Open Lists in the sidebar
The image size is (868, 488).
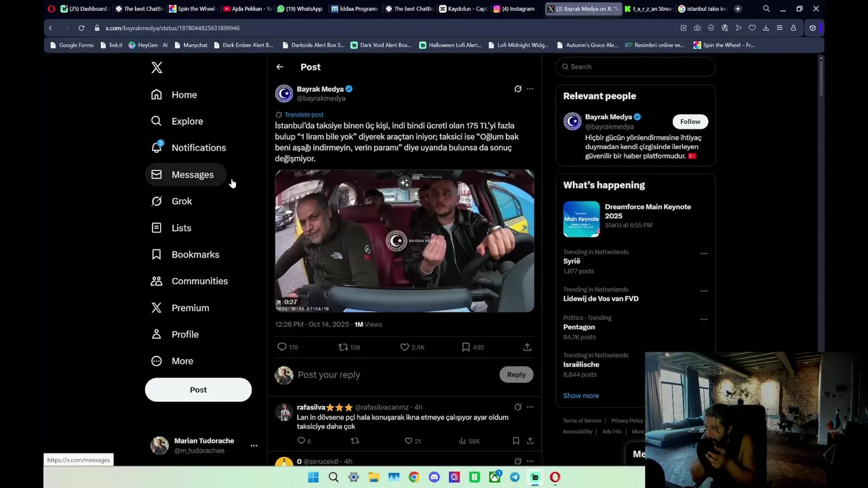point(172,228)
